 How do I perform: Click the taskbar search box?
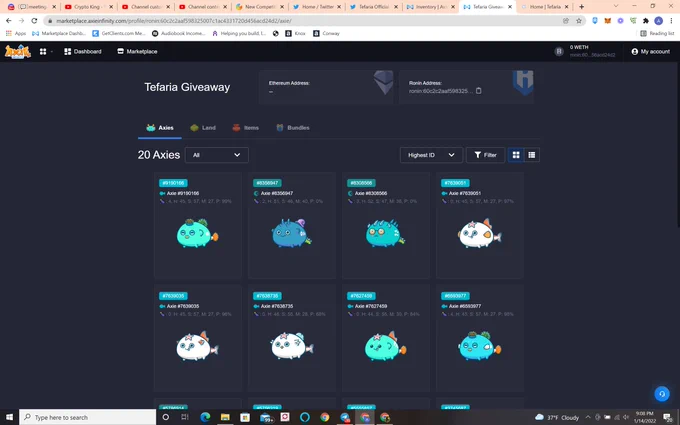88,417
